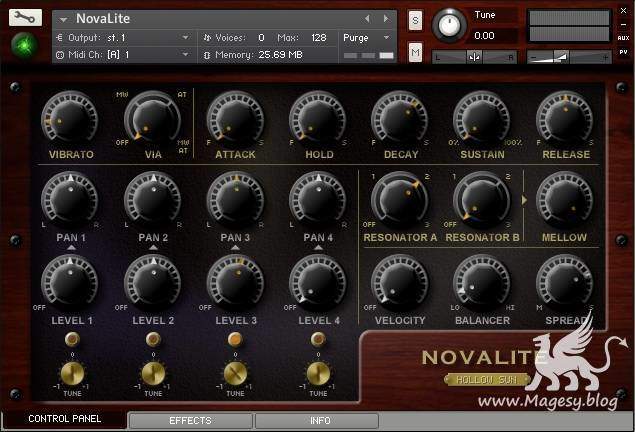Click the VIA modulation source knob
The width and height of the screenshot is (635, 432).
[x=152, y=119]
